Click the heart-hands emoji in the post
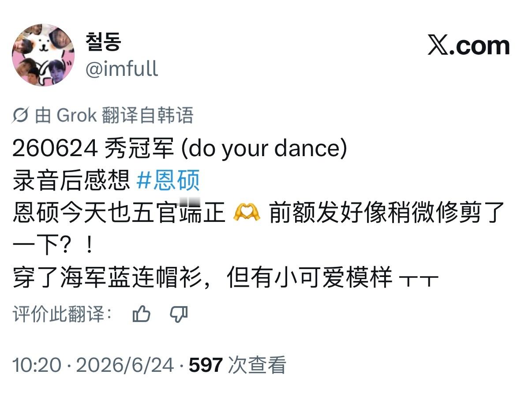532x393 pixels. click(247, 214)
